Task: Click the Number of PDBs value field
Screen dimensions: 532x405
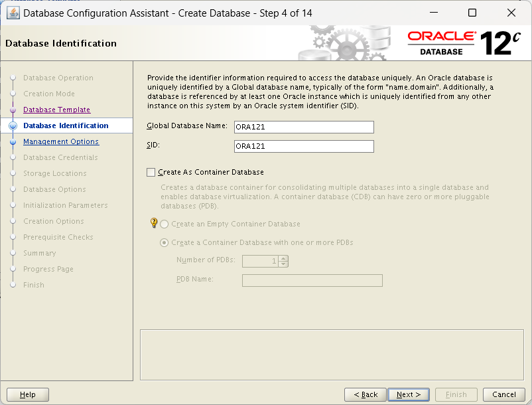Action: pyautogui.click(x=260, y=261)
